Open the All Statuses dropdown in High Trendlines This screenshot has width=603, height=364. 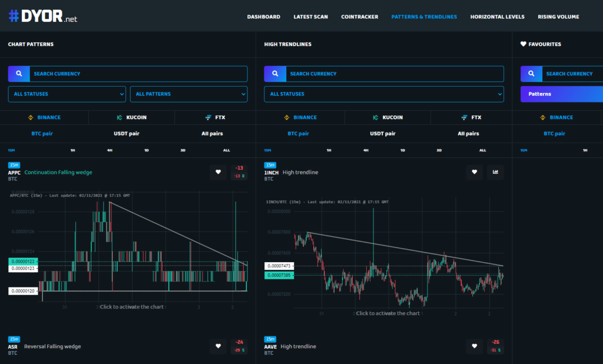tap(384, 94)
